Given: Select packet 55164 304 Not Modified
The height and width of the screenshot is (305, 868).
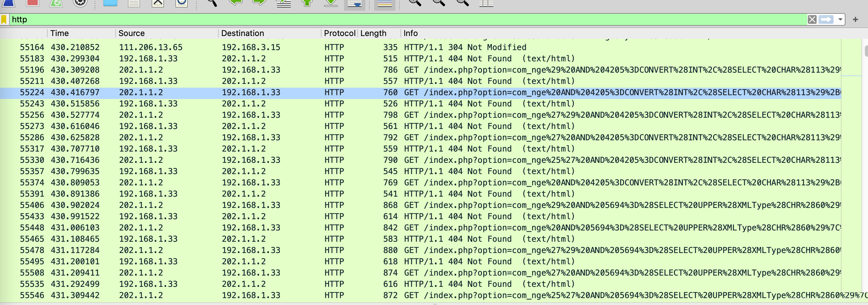Looking at the screenshot, I should 421,47.
